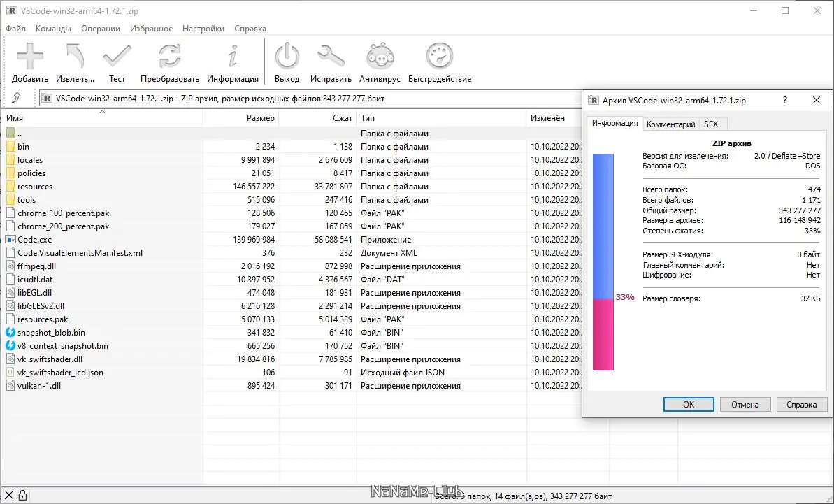Click the Справка button in the dialog
The height and width of the screenshot is (504, 834).
tap(801, 404)
